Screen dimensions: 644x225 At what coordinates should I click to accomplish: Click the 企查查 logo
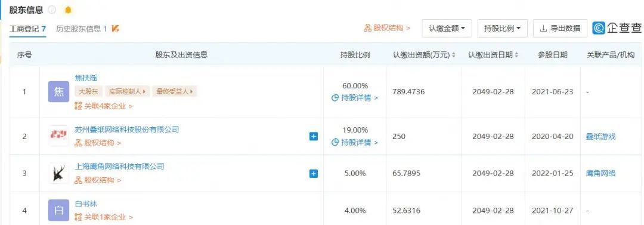(618, 28)
